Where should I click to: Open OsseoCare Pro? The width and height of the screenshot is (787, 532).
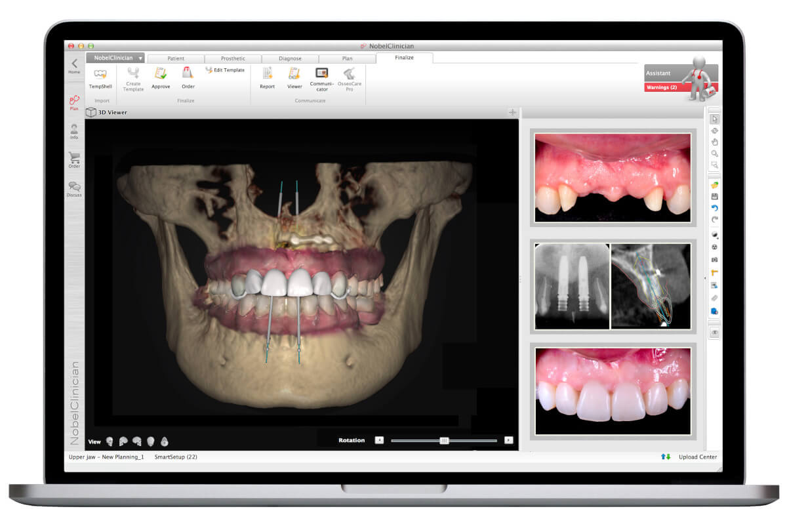point(350,79)
